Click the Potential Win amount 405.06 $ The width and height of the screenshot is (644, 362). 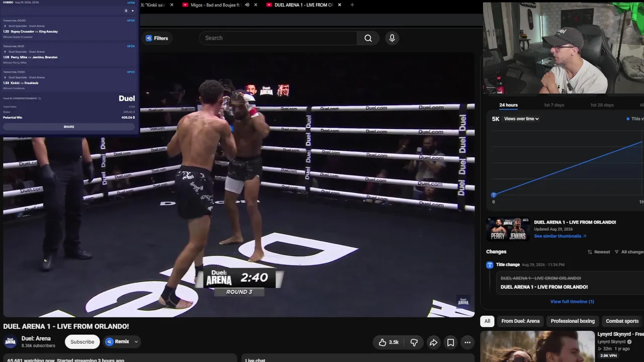(x=128, y=118)
